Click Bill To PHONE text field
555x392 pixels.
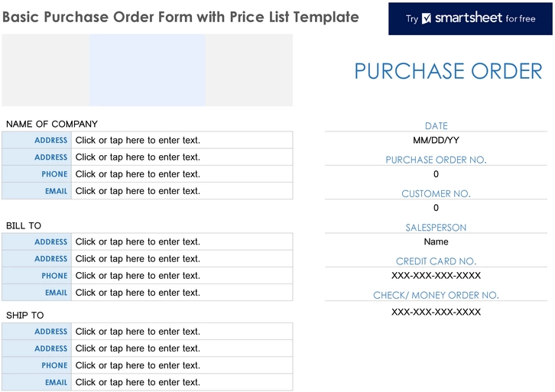pos(181,276)
